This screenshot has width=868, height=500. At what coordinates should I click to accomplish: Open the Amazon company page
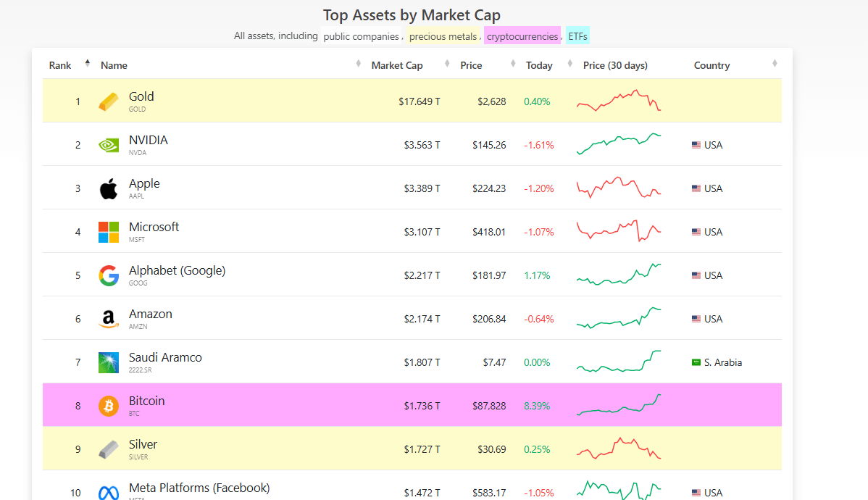151,314
